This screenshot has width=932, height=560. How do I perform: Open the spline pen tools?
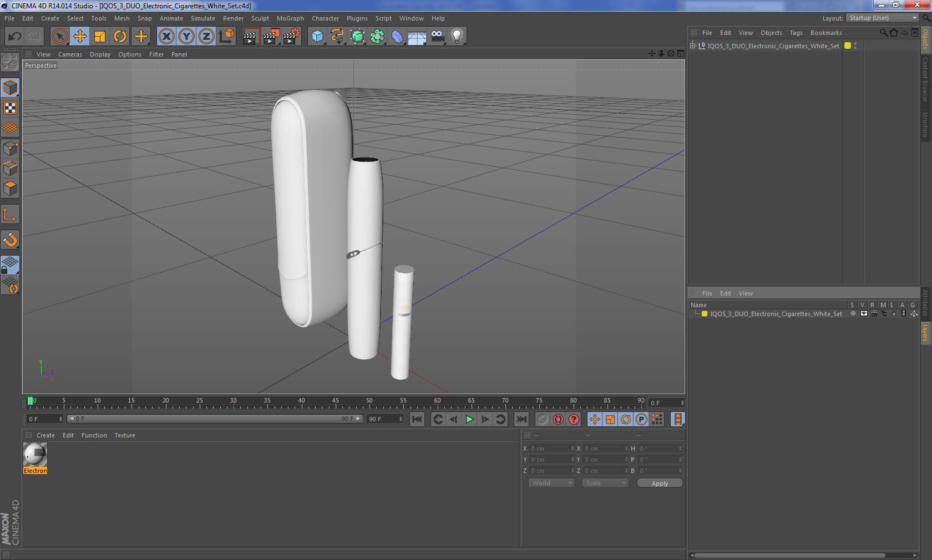[x=337, y=37]
